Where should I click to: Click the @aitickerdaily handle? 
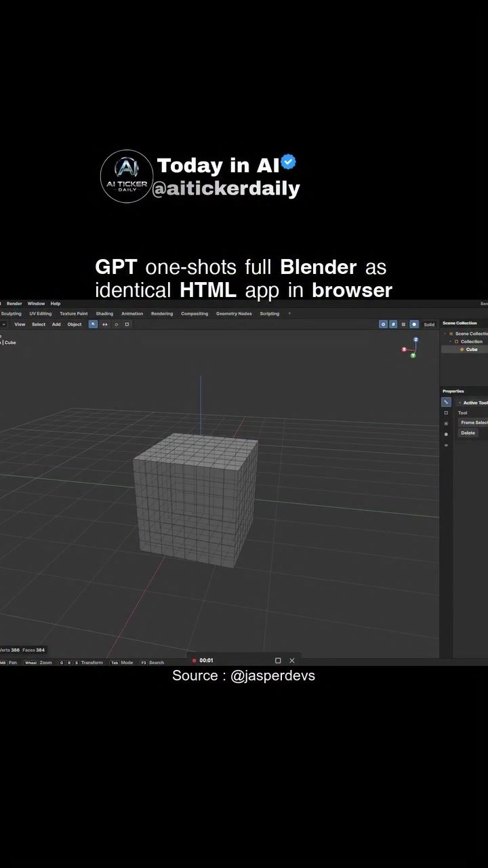(226, 189)
